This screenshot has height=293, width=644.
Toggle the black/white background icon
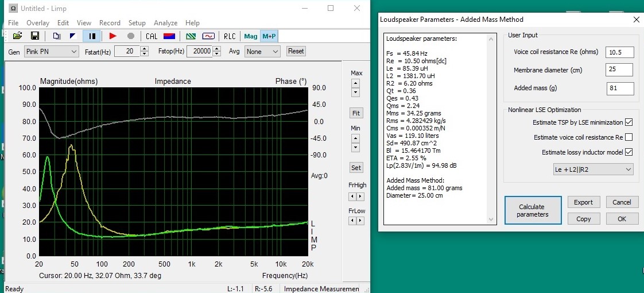point(73,36)
